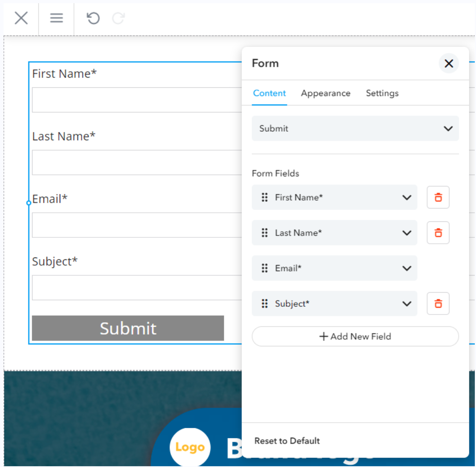The height and width of the screenshot is (467, 476).
Task: Close the Form panel
Action: coord(449,63)
